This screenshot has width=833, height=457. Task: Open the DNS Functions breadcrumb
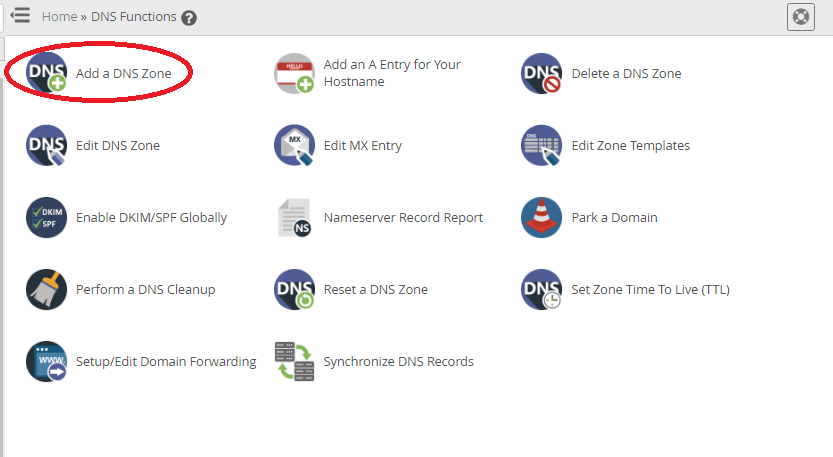[133, 17]
